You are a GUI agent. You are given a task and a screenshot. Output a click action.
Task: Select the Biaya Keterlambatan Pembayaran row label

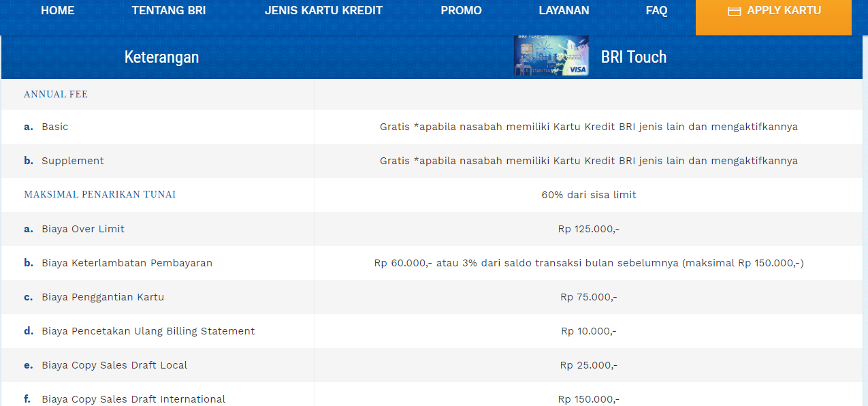pyautogui.click(x=127, y=263)
